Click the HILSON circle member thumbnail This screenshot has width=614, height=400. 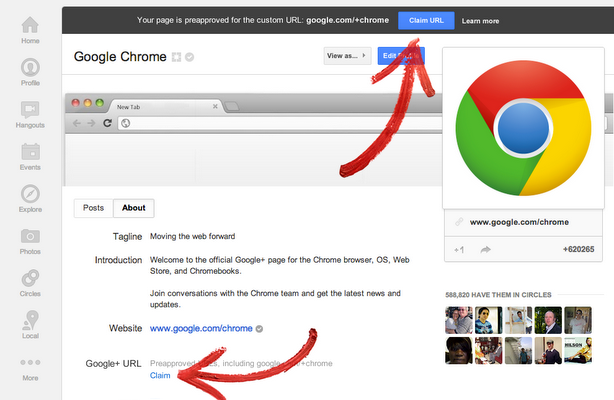(578, 351)
